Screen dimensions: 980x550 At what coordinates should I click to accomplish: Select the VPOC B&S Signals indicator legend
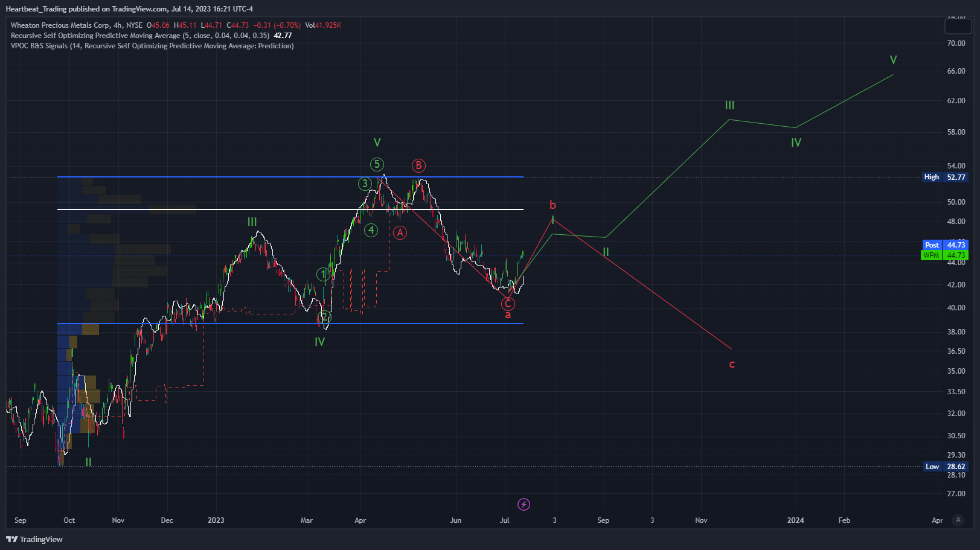pyautogui.click(x=152, y=46)
